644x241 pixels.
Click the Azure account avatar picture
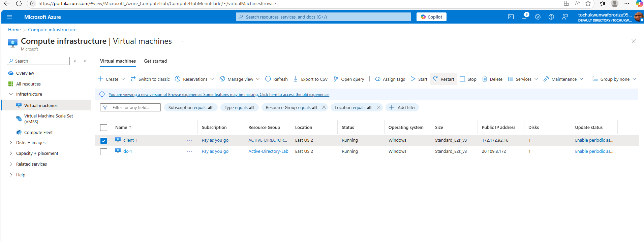(638, 17)
